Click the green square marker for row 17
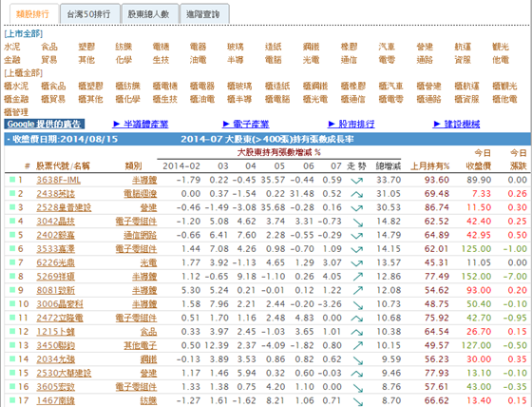 point(12,399)
